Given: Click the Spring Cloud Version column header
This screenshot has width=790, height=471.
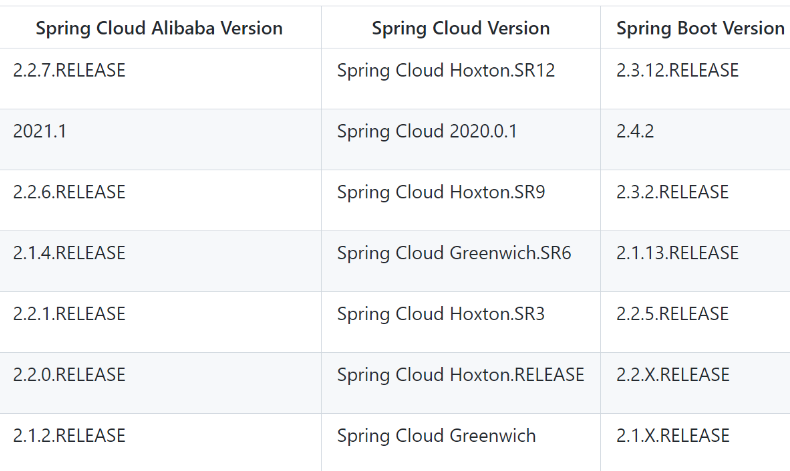Looking at the screenshot, I should [460, 28].
